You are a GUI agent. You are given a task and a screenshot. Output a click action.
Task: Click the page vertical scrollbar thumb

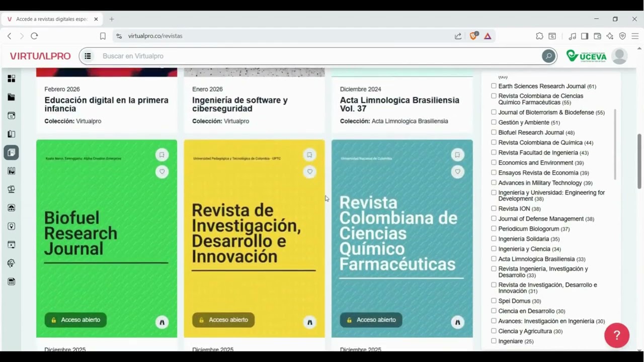pos(639,161)
